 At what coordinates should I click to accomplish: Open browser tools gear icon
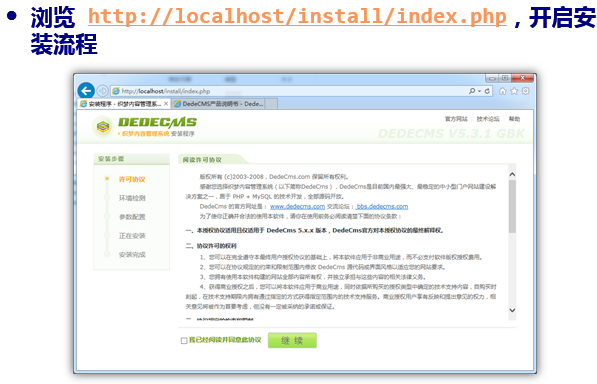pyautogui.click(x=526, y=91)
